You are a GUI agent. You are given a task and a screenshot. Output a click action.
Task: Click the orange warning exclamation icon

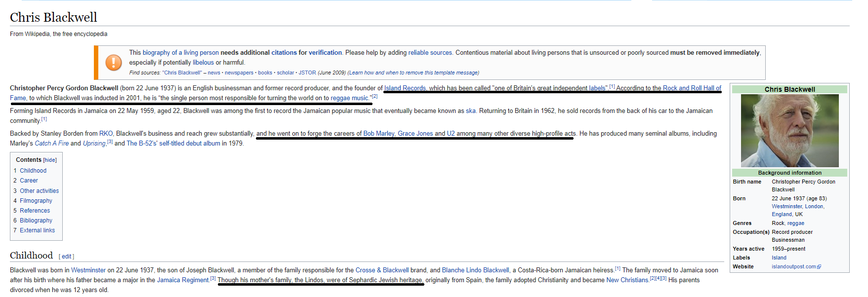pos(114,63)
